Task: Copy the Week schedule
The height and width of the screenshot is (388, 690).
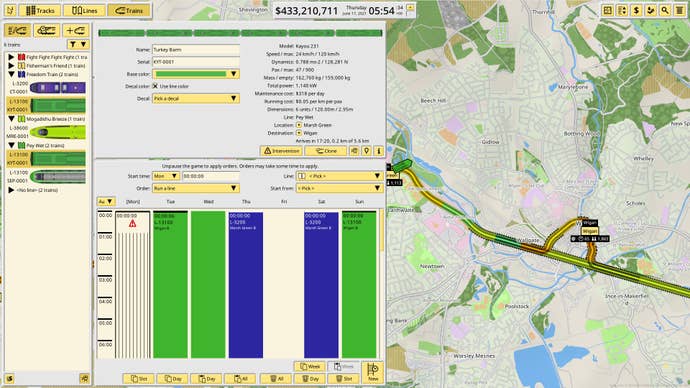Action: click(309, 366)
